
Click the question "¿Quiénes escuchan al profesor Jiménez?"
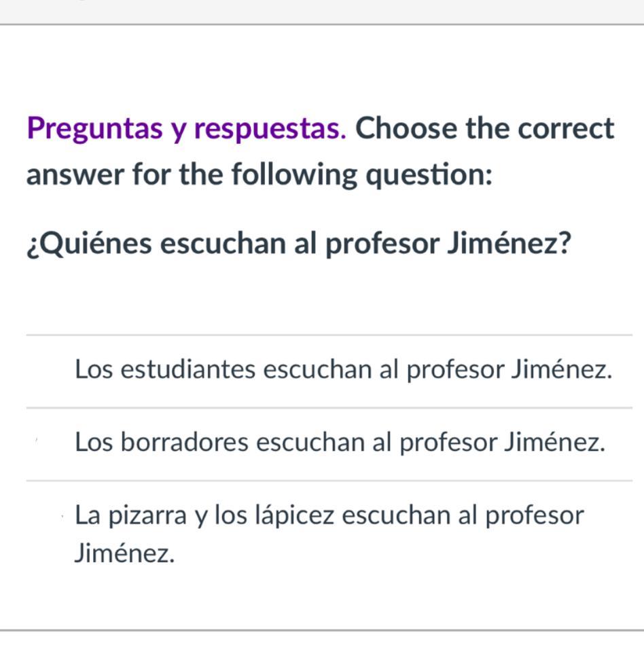click(298, 244)
